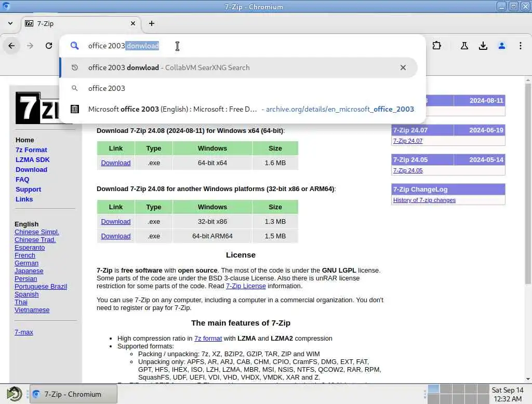Open the 7-Zip 24.07 news link
532x404 pixels.
pyautogui.click(x=408, y=141)
